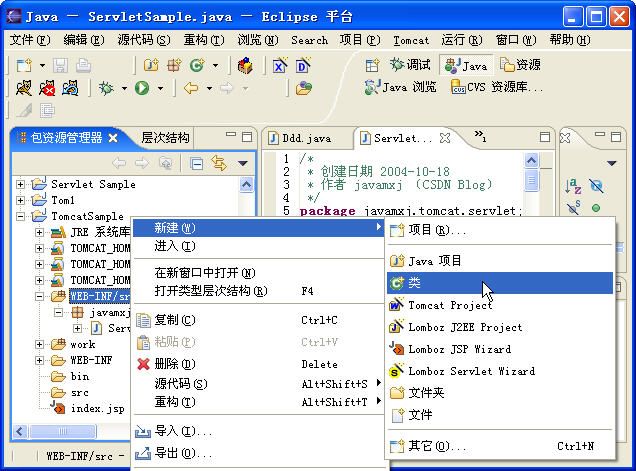The image size is (636, 471).
Task: Open CVS 资源库 perspective
Action: (496, 87)
